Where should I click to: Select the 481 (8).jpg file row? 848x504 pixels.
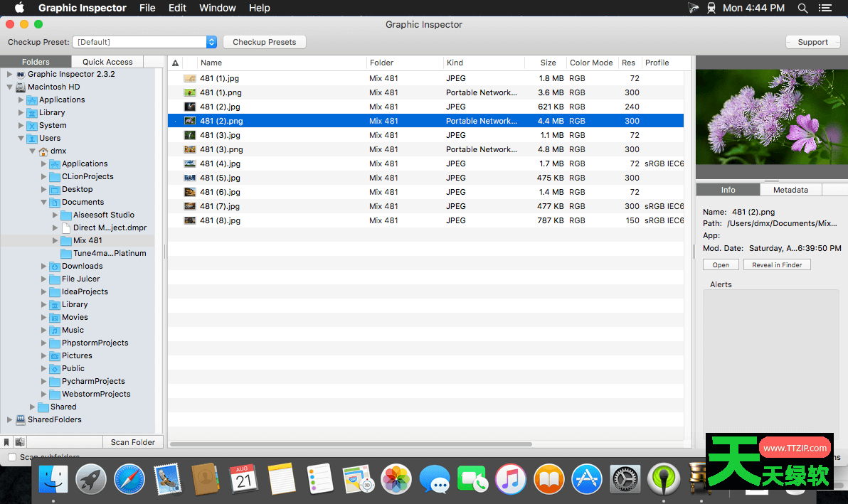tap(425, 220)
